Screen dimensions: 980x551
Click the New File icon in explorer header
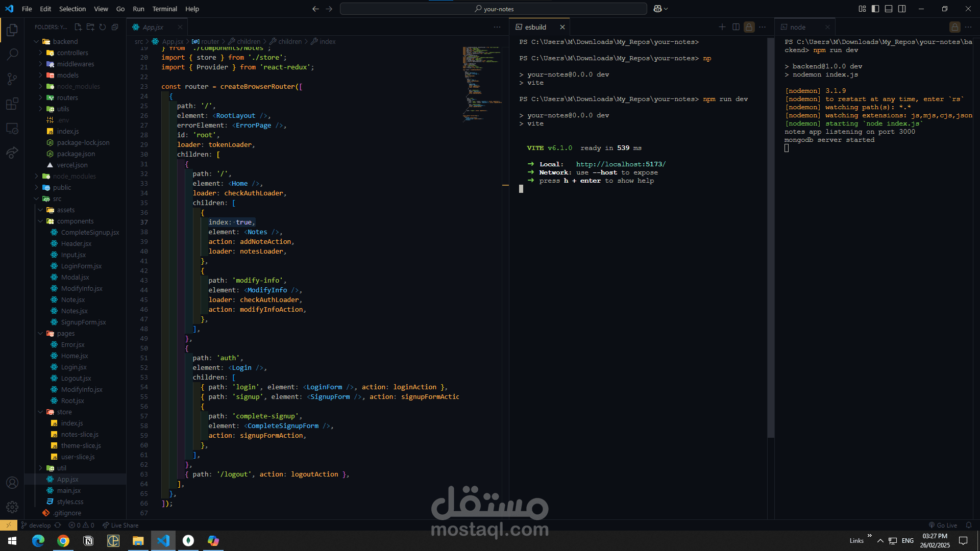pyautogui.click(x=78, y=27)
